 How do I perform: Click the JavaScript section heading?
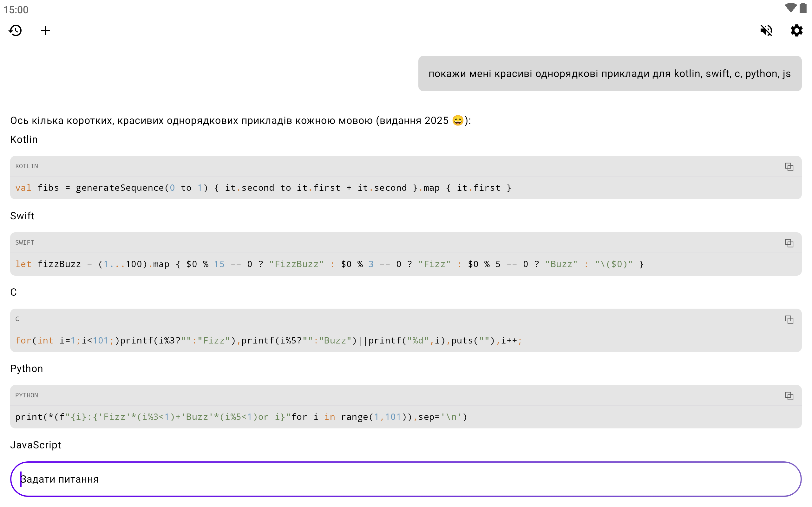pos(36,445)
